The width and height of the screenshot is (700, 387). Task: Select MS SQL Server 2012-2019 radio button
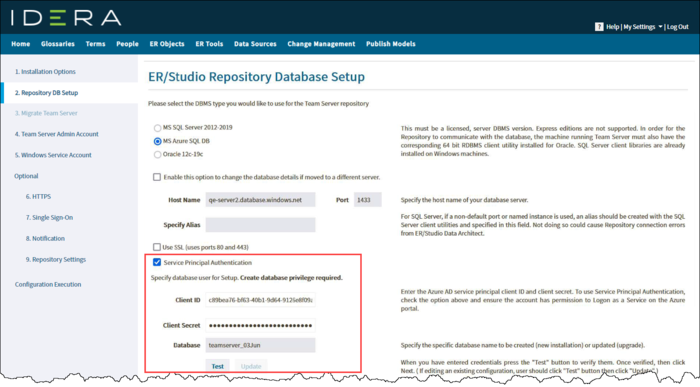157,128
